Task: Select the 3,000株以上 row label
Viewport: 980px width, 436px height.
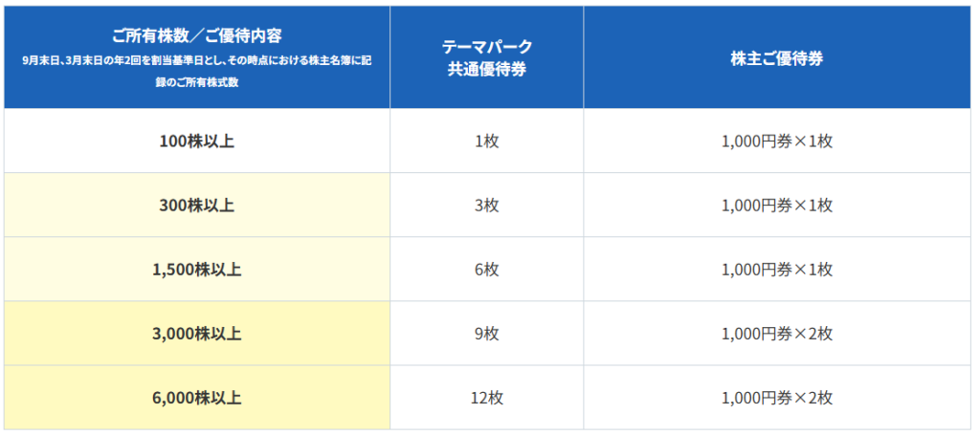Action: point(196,334)
